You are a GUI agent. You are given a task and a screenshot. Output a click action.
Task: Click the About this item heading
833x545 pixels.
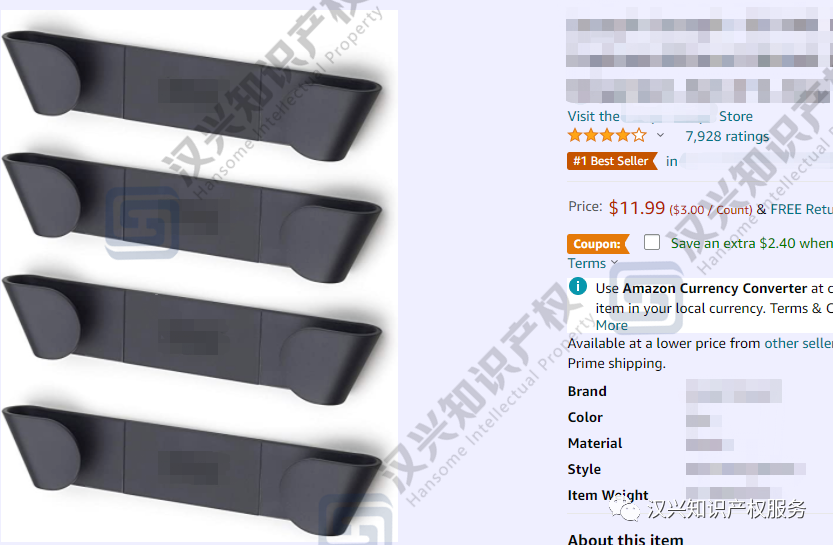pyautogui.click(x=625, y=538)
